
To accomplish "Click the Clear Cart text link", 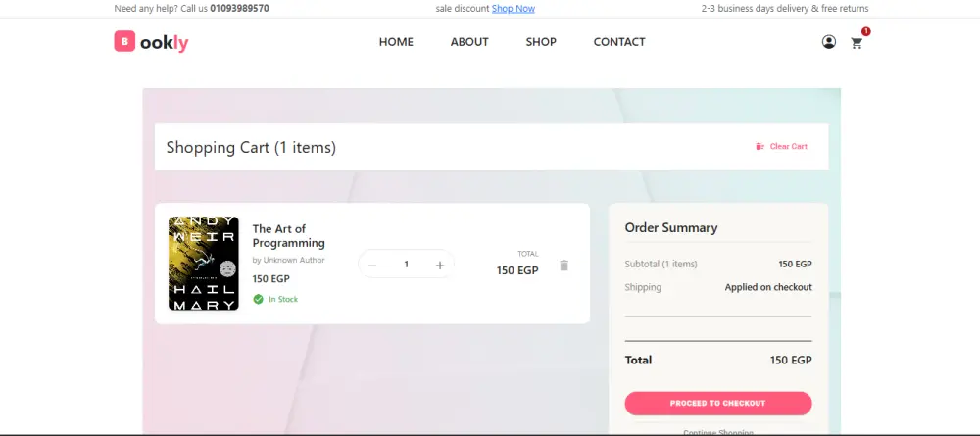I will (789, 147).
